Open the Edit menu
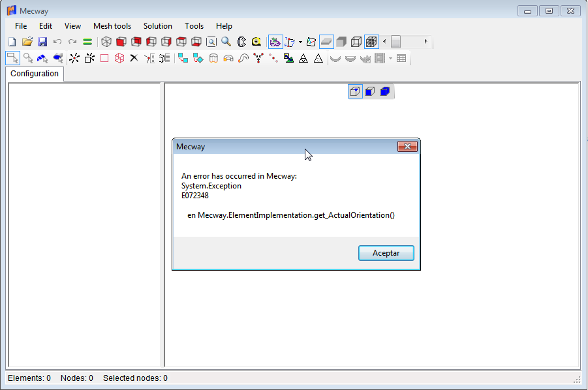The height and width of the screenshot is (390, 588). 46,26
